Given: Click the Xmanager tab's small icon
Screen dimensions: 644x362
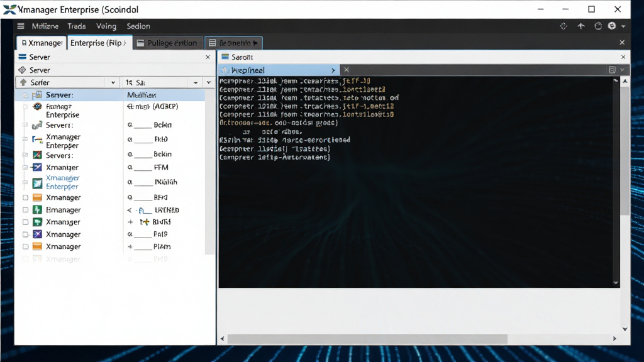Looking at the screenshot, I should 25,43.
